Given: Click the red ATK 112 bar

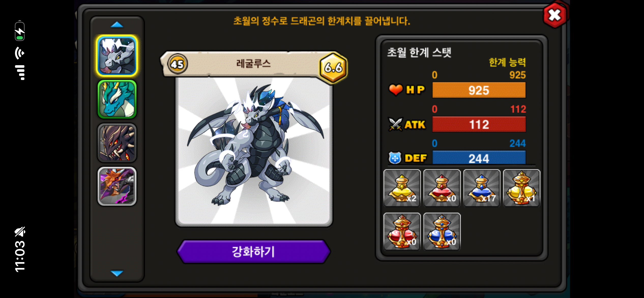Looking at the screenshot, I should (479, 124).
